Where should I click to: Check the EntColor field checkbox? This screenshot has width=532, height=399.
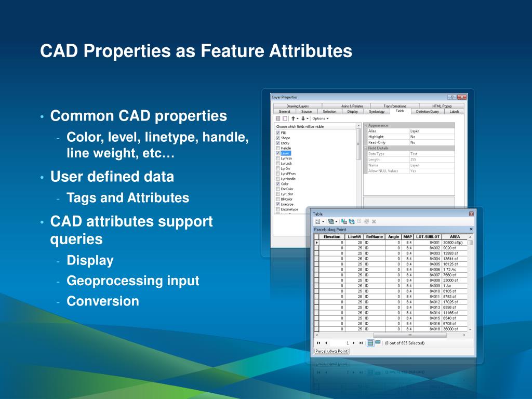tap(278, 189)
